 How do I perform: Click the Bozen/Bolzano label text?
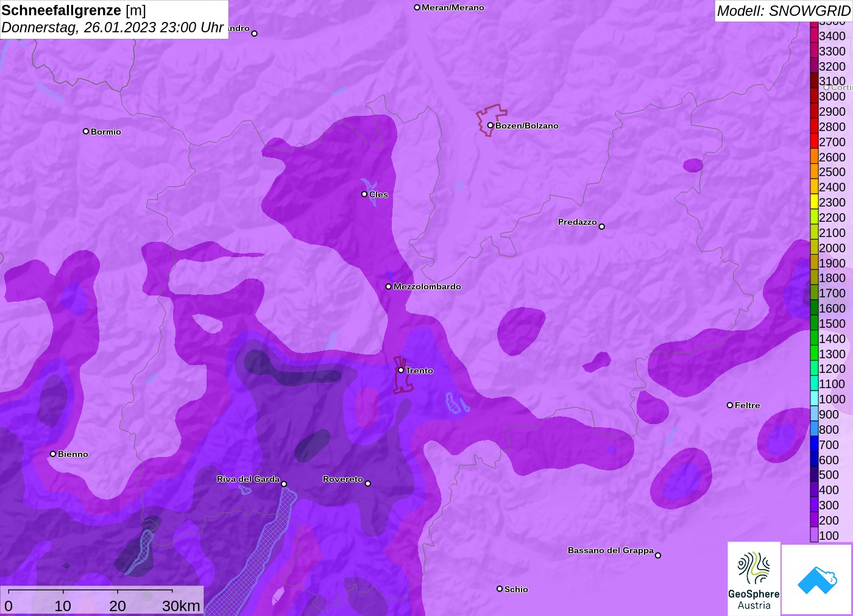[527, 126]
